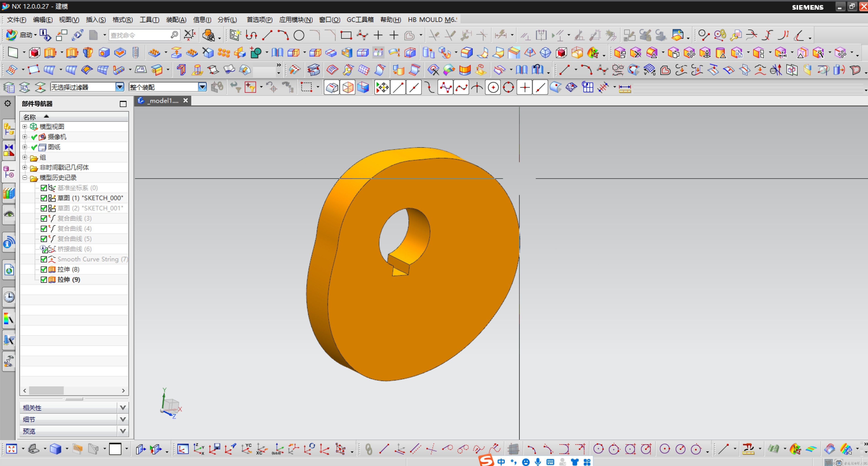The height and width of the screenshot is (466, 868).
Task: Expand the 图纸 tree node
Action: pos(25,147)
